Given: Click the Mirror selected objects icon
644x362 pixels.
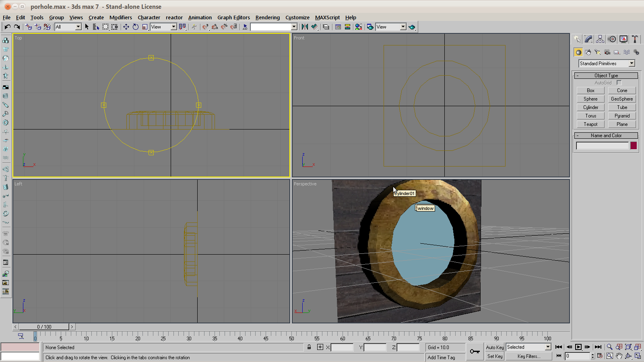Looking at the screenshot, I should pyautogui.click(x=305, y=27).
